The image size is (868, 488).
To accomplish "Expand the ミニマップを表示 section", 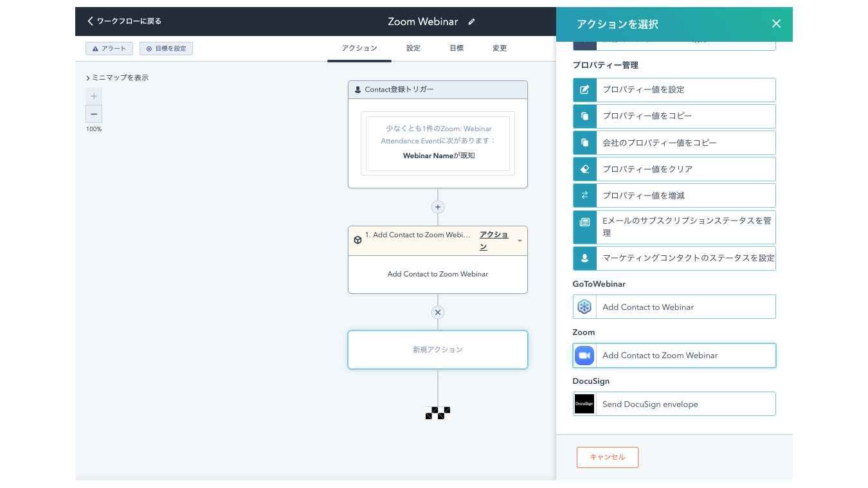I will click(x=118, y=78).
